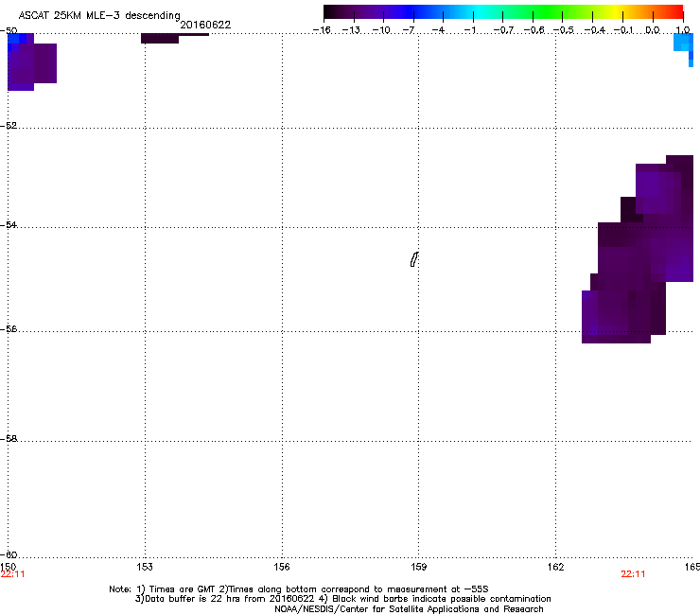700x615 pixels.
Task: Click the -4 colorbar tick label
Action: [x=438, y=30]
